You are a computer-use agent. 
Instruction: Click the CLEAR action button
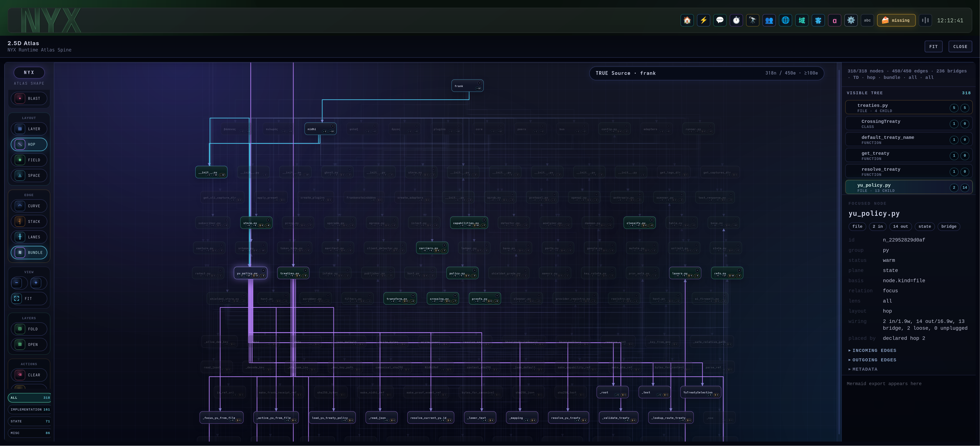point(29,375)
